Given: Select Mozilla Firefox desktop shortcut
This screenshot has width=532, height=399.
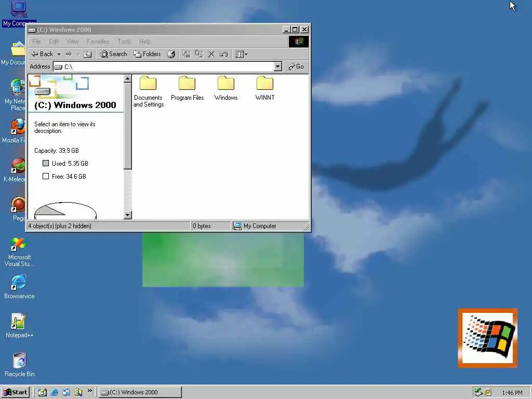Looking at the screenshot, I should pyautogui.click(x=14, y=130).
